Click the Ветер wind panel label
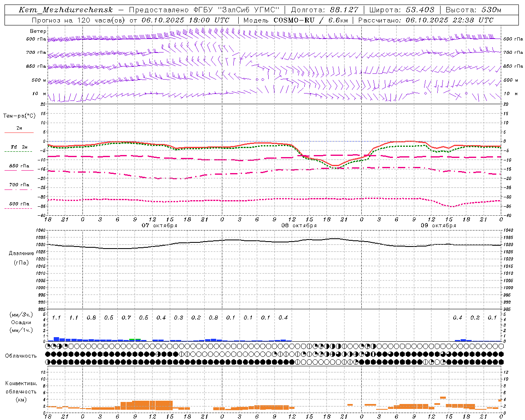Screen dimensions: 525x420 point(38,31)
